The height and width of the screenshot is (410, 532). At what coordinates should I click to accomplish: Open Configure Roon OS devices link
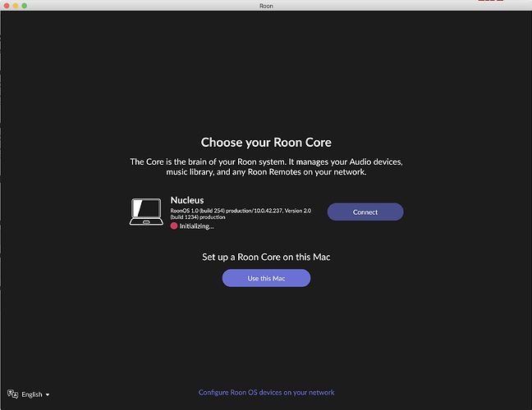tap(266, 393)
